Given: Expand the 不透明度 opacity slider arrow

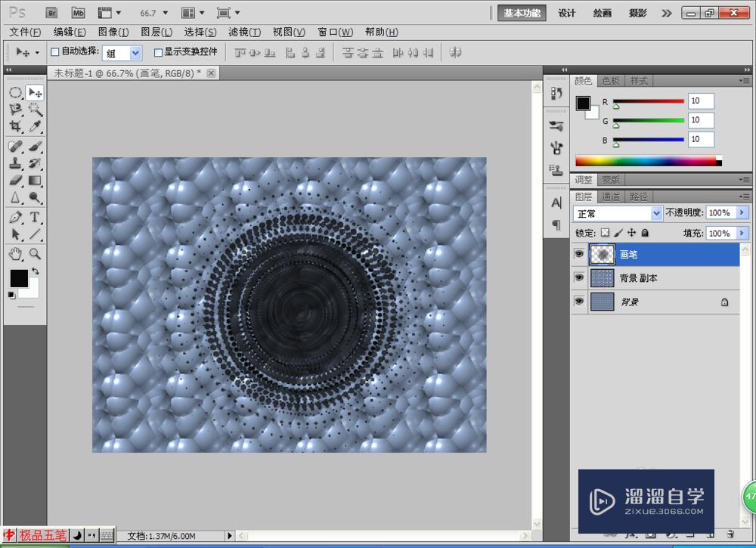Looking at the screenshot, I should click(x=742, y=214).
